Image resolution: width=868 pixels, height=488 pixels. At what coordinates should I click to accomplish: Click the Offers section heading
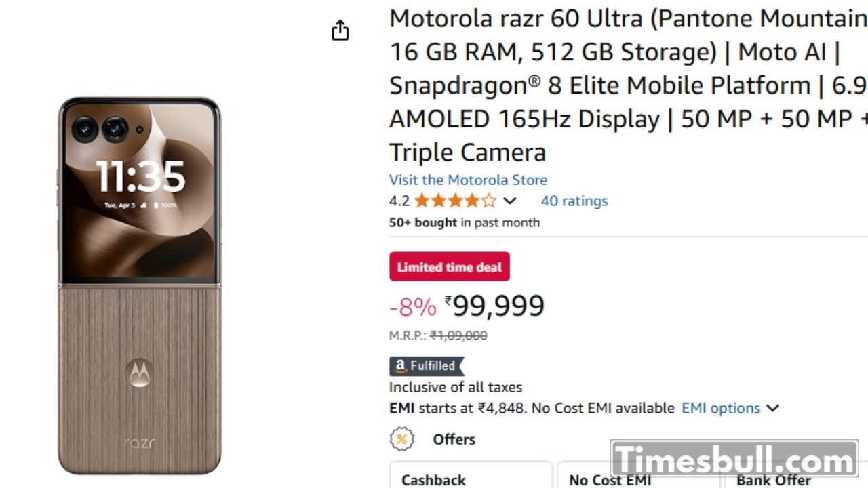(x=454, y=439)
